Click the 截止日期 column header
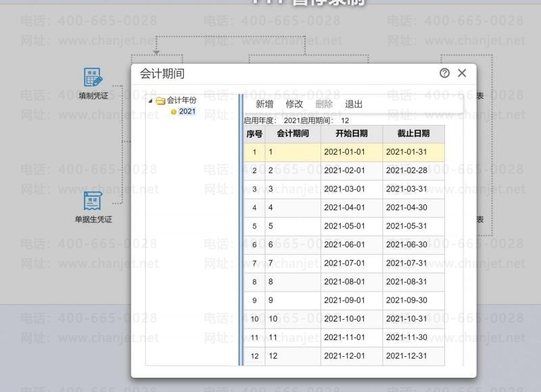 point(413,134)
